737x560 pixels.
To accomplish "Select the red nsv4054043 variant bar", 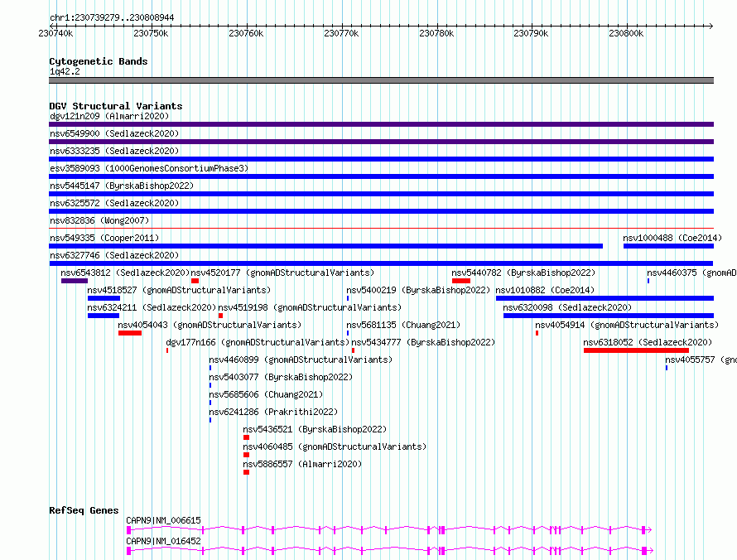I will (x=130, y=333).
